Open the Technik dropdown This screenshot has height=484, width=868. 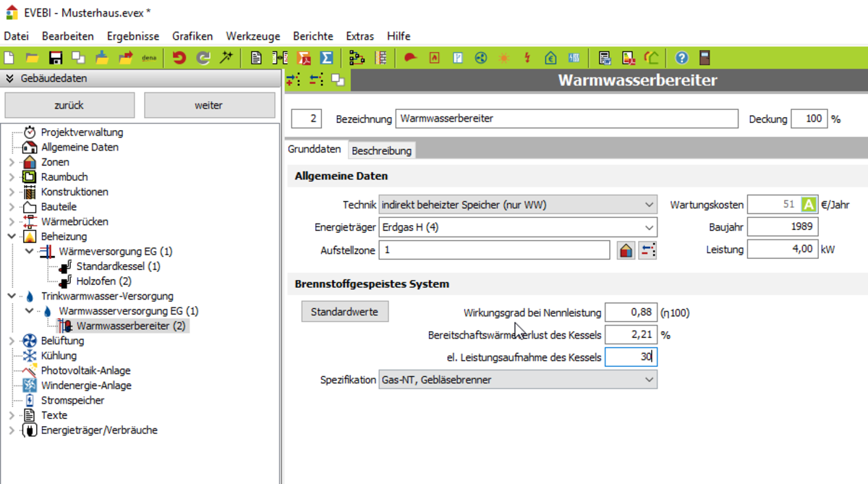coord(518,205)
